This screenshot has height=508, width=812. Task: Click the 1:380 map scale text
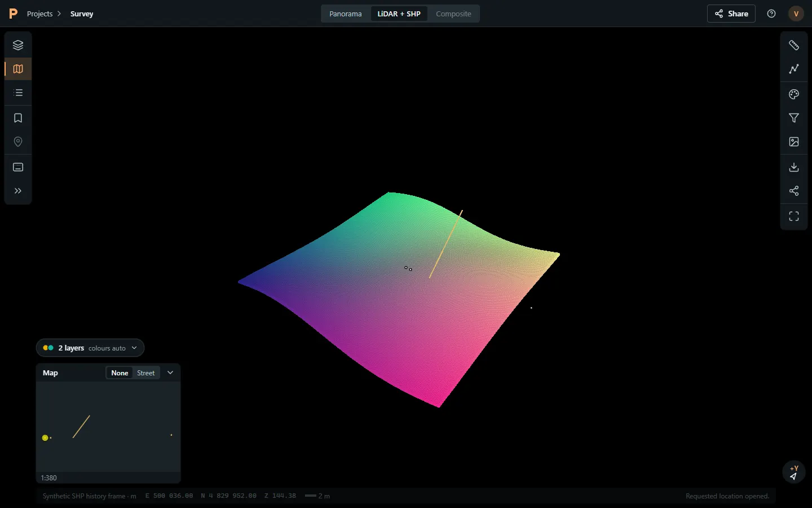(48, 478)
